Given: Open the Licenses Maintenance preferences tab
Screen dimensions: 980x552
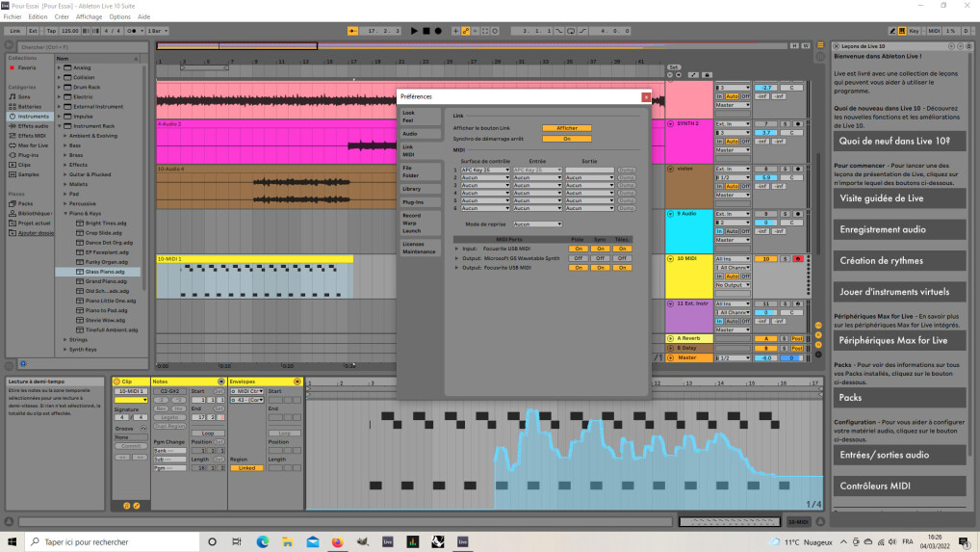Looking at the screenshot, I should [420, 248].
